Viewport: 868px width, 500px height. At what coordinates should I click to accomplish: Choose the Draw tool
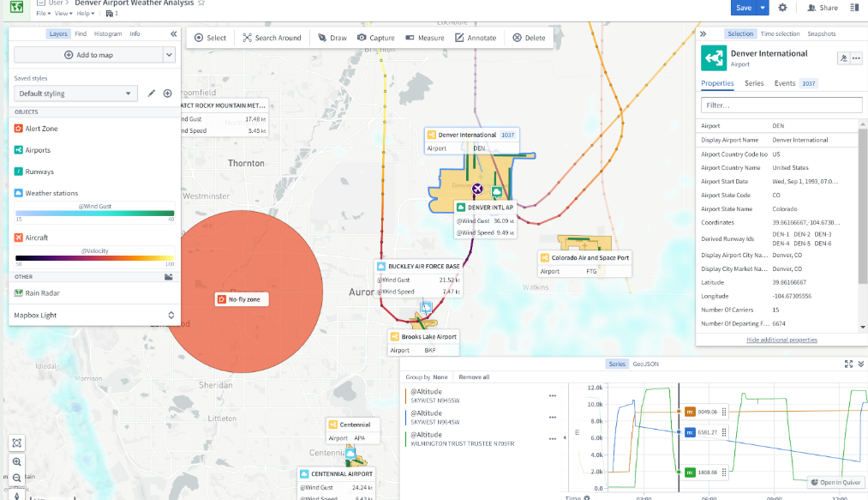tap(332, 38)
